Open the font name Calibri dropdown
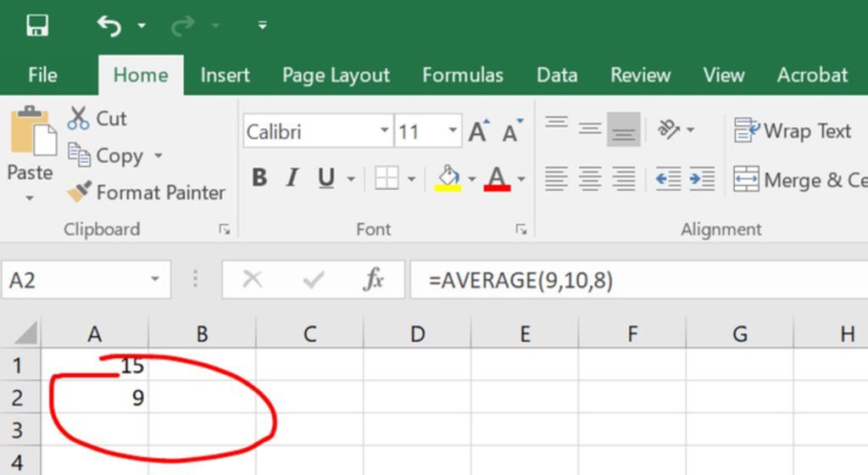868x475 pixels. click(x=384, y=131)
